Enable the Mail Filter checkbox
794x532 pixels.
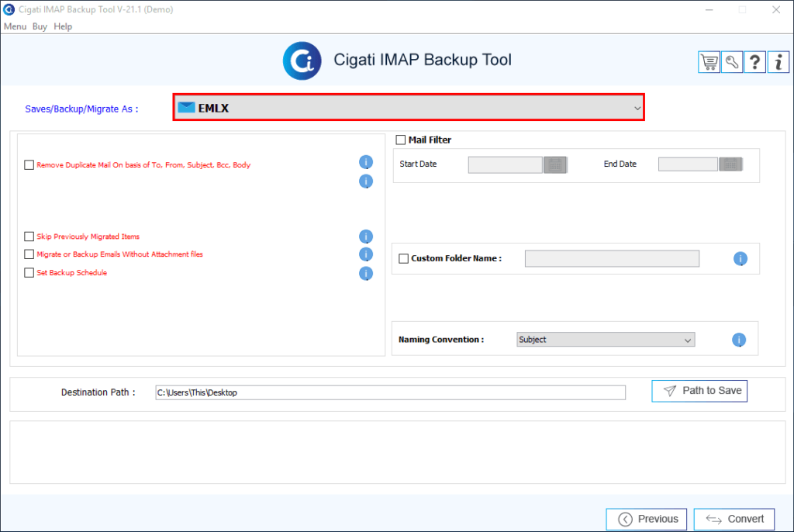(401, 140)
